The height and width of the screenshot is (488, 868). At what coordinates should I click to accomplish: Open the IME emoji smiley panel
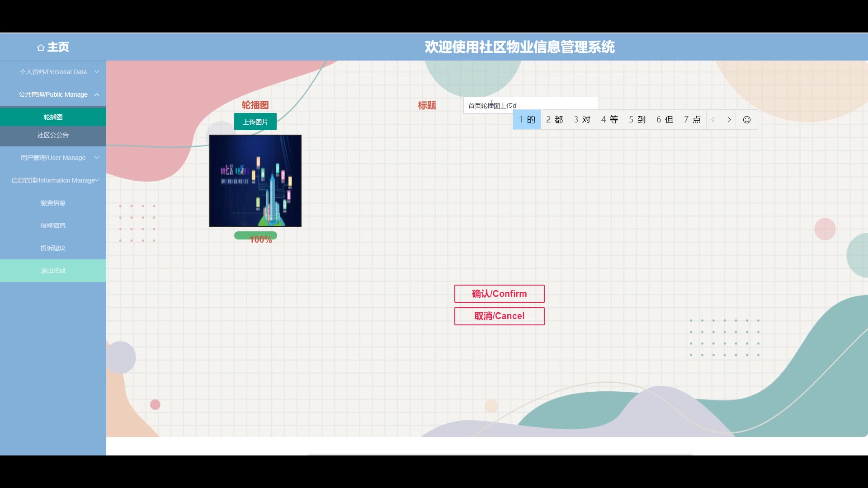coord(747,120)
